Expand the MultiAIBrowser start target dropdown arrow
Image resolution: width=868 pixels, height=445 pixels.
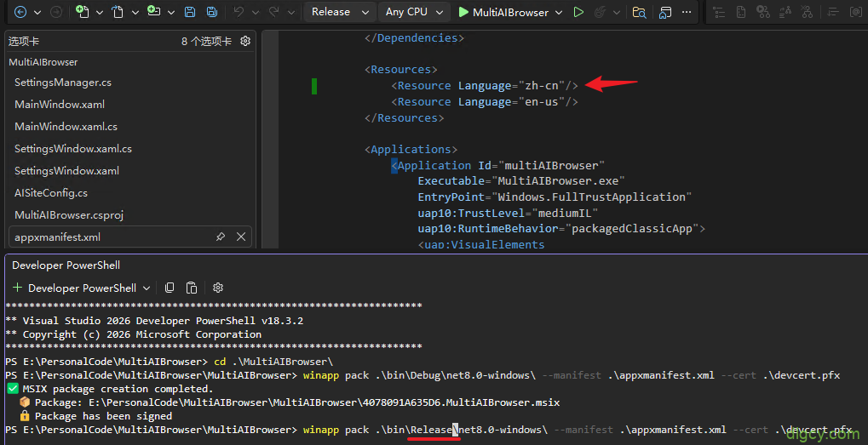tap(558, 12)
